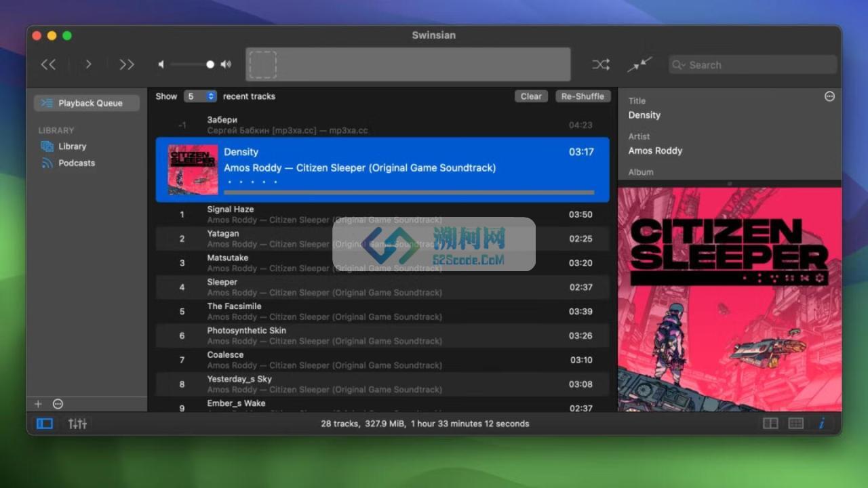
Task: Select the previous track Забери
Action: point(382,125)
